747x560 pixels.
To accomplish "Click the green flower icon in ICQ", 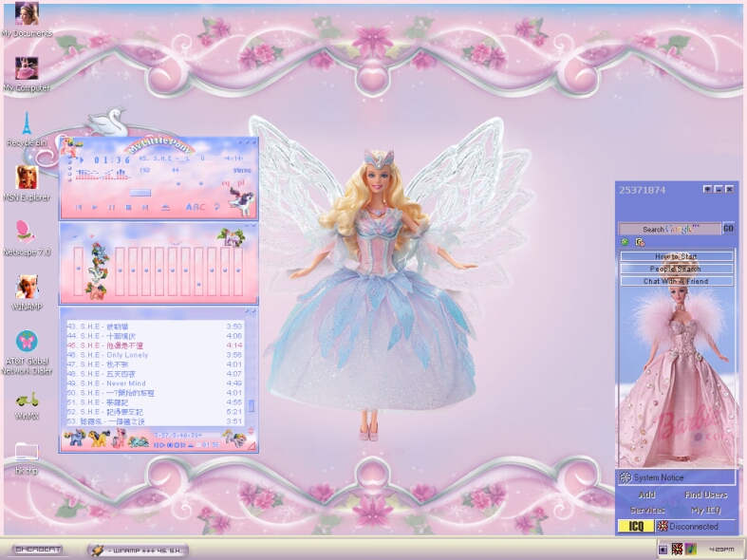I will click(625, 242).
